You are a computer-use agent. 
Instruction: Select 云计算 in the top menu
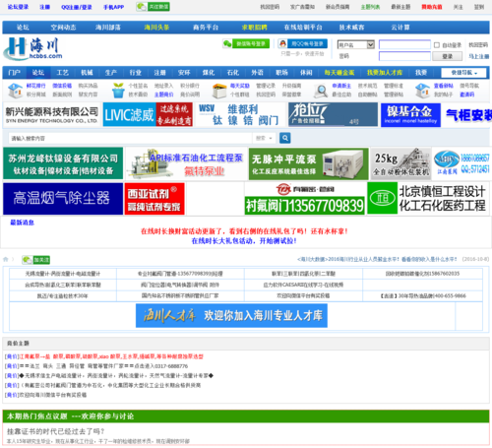[x=400, y=28]
